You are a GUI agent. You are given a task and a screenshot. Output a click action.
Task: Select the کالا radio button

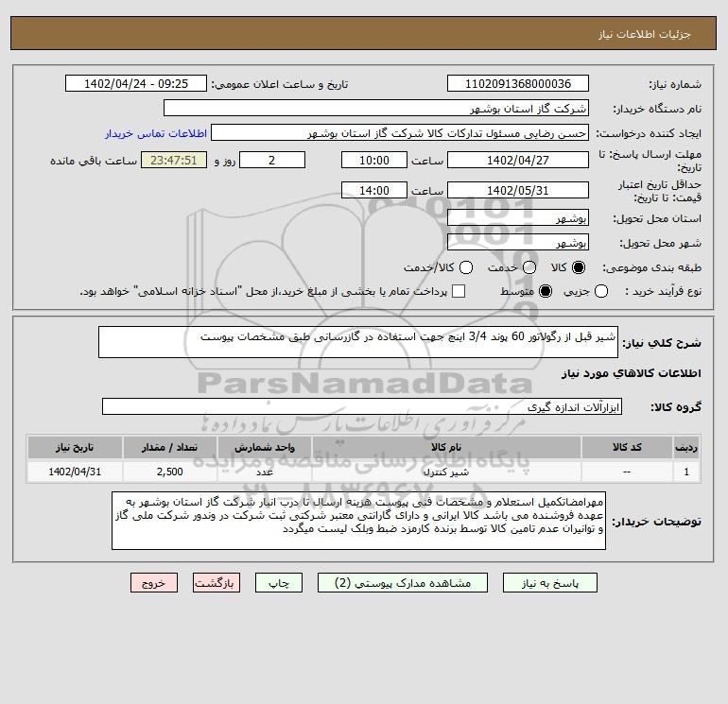[x=579, y=267]
